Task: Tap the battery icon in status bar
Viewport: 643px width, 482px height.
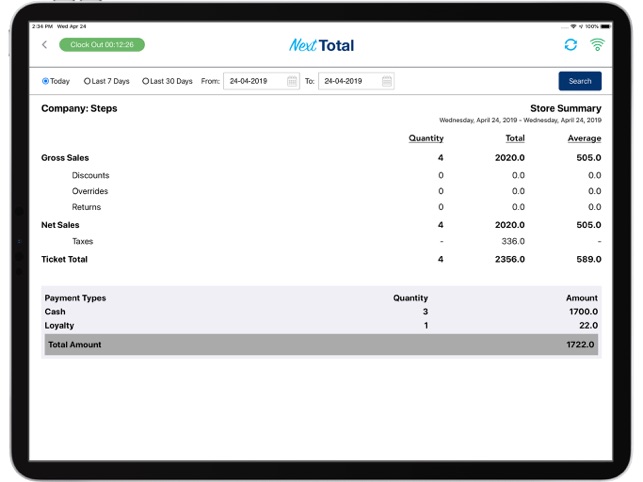Action: click(x=606, y=26)
